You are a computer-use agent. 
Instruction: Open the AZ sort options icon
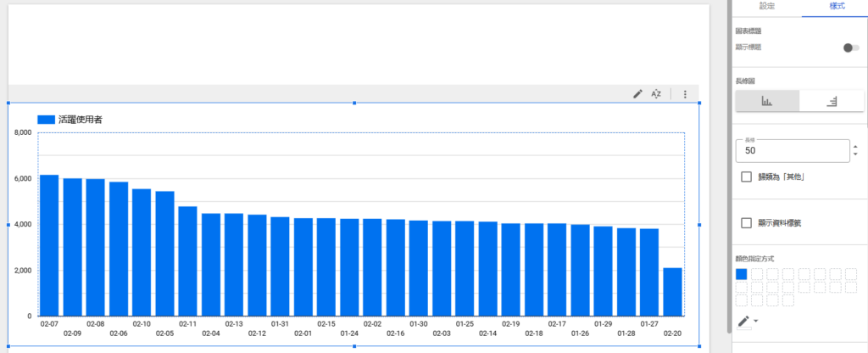(656, 94)
